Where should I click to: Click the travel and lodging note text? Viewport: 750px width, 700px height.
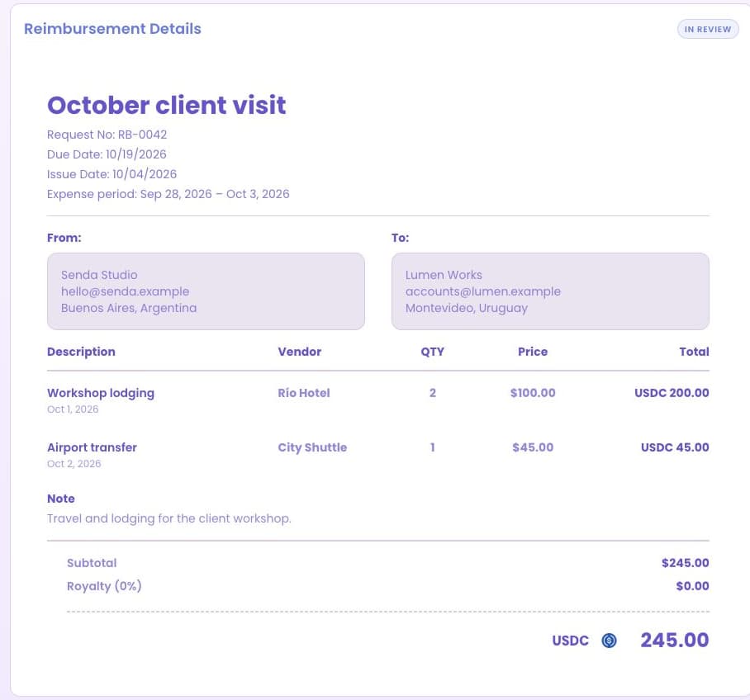(x=169, y=518)
